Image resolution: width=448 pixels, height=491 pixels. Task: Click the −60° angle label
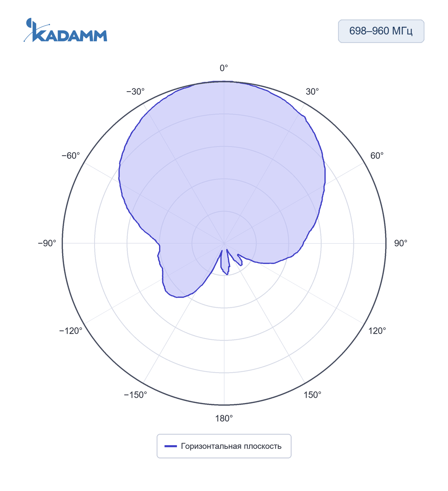pyautogui.click(x=71, y=156)
